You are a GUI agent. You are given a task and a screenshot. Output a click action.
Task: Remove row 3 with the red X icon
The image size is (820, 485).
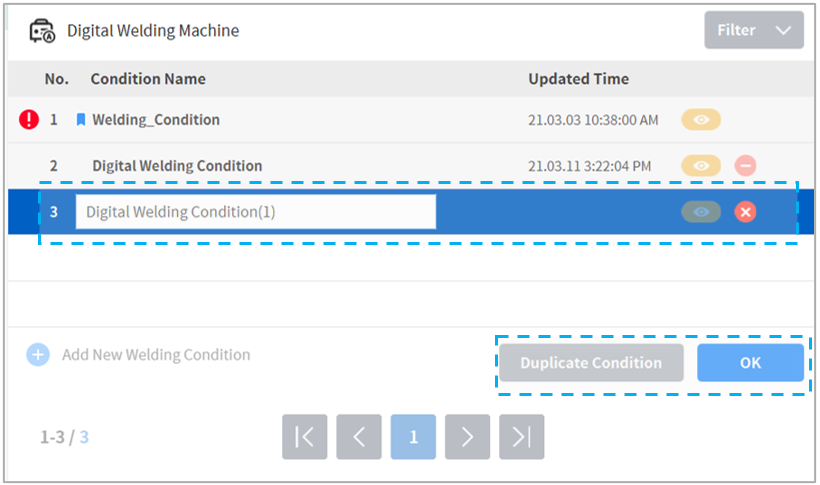tap(745, 212)
